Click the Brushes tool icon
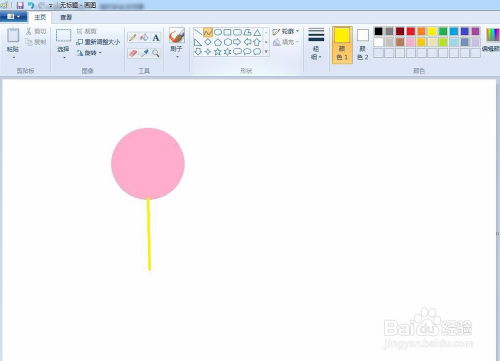This screenshot has width=500, height=361. [177, 35]
